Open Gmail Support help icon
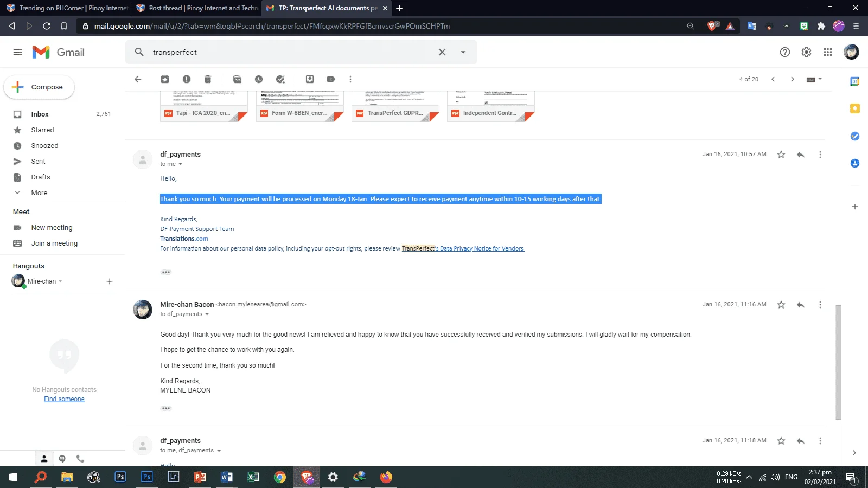The width and height of the screenshot is (868, 488). [785, 52]
